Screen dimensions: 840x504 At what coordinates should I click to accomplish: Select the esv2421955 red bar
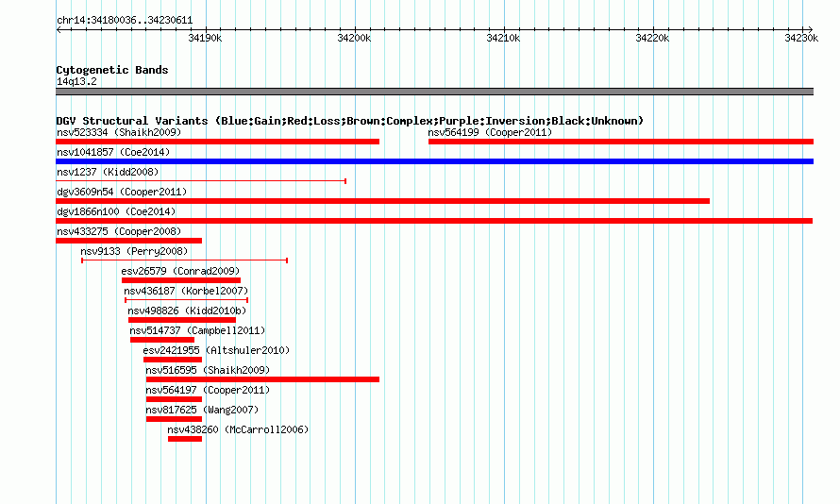click(x=173, y=360)
